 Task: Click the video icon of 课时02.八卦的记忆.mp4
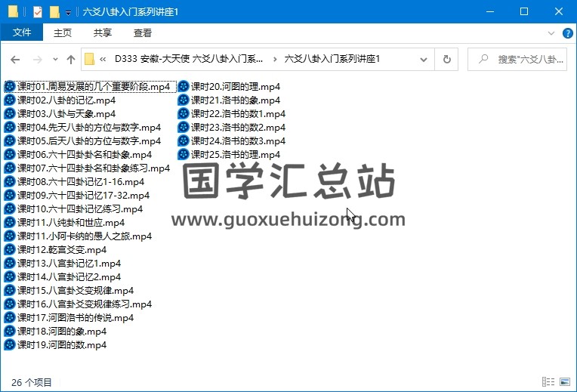10,100
